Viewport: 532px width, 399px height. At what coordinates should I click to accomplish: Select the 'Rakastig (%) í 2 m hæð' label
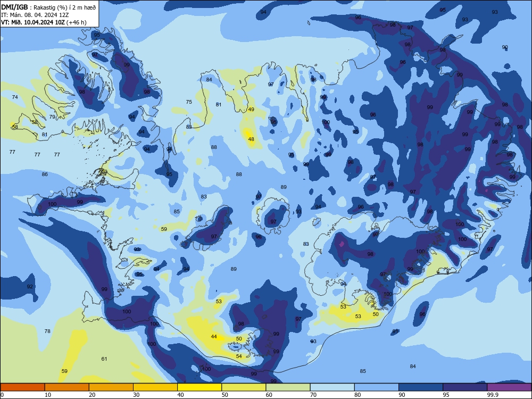pyautogui.click(x=65, y=7)
